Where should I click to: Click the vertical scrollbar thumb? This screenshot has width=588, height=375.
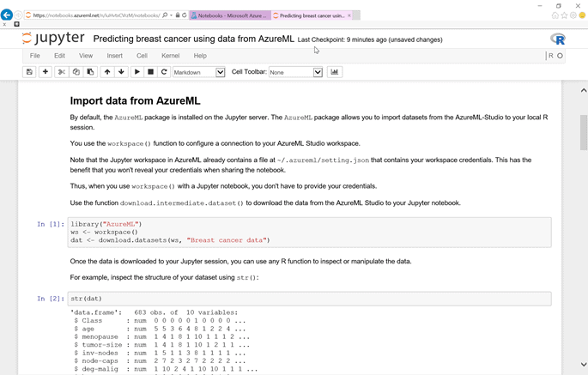(584, 132)
